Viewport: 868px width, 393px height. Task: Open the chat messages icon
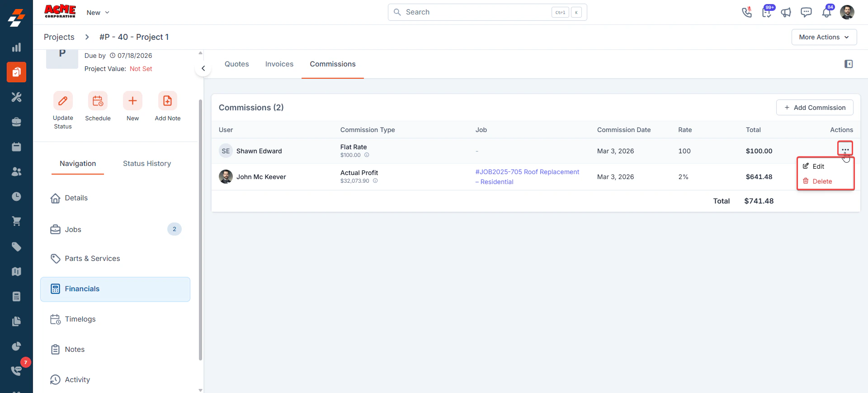point(806,12)
